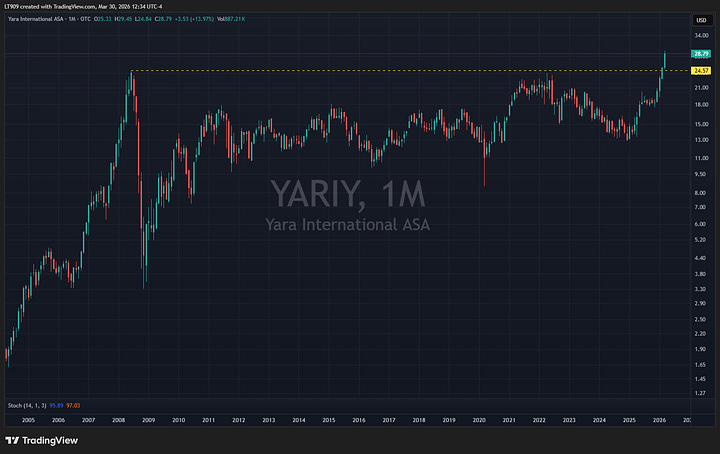Viewport: 720px width, 454px height.
Task: Click the 2.20 price axis label
Action: tap(700, 334)
